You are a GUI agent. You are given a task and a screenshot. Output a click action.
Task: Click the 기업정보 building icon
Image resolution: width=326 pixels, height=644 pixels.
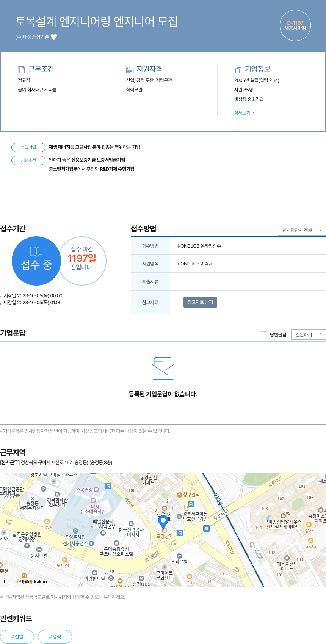tap(238, 69)
